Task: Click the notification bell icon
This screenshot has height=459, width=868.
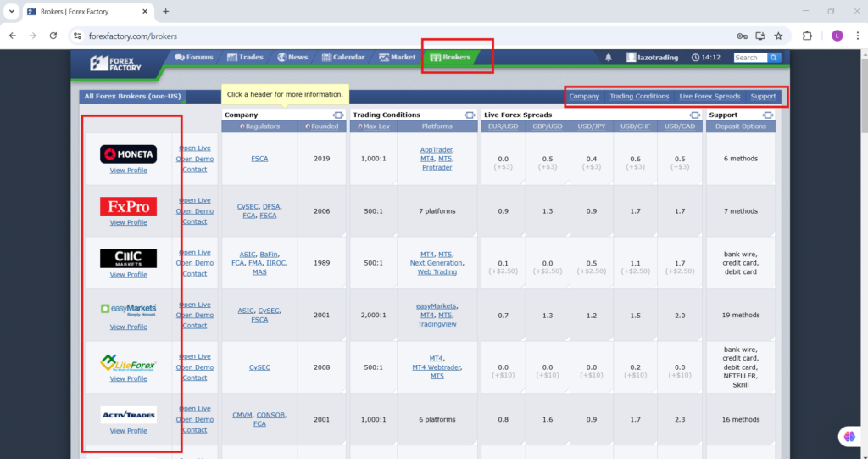Action: tap(609, 58)
